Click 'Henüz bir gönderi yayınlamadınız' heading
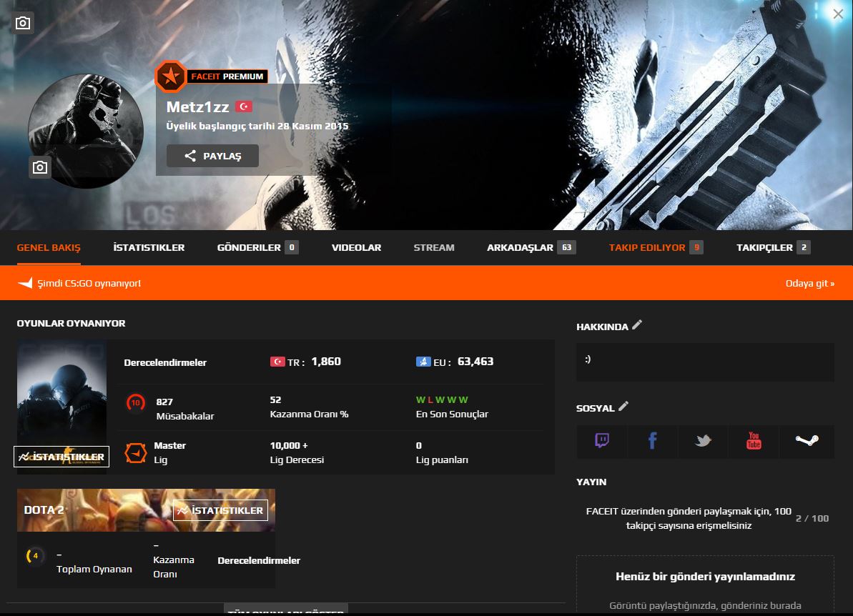The height and width of the screenshot is (616, 853). (705, 576)
